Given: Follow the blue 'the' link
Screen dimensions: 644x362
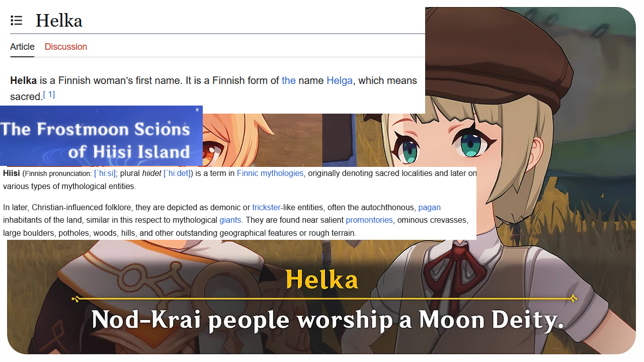Looking at the screenshot, I should (x=289, y=80).
